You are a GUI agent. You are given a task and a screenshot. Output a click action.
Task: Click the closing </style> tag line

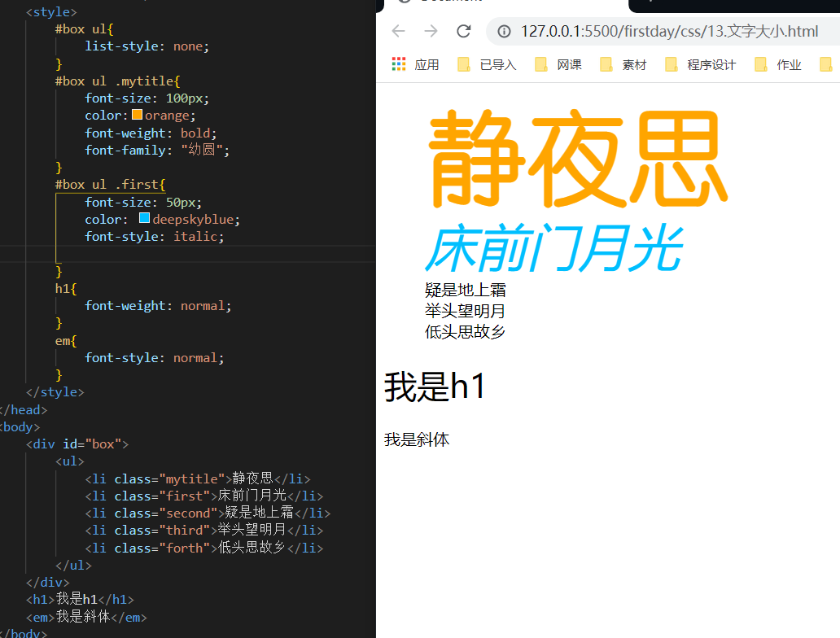(55, 391)
